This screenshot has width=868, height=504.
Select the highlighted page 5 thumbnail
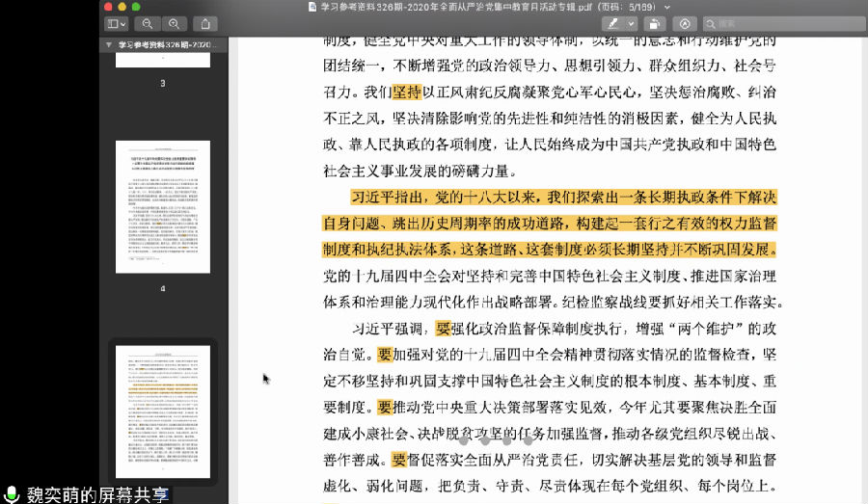tap(162, 411)
